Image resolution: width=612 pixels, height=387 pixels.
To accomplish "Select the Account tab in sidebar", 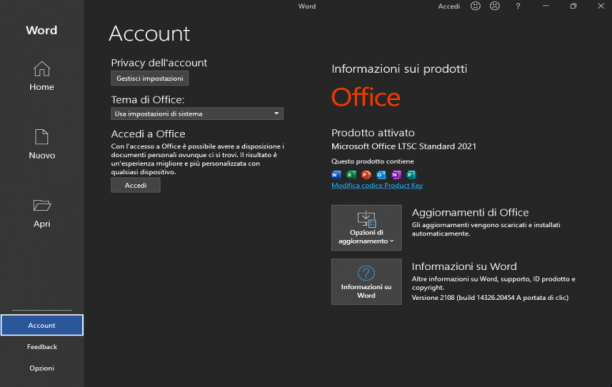I will pyautogui.click(x=42, y=325).
